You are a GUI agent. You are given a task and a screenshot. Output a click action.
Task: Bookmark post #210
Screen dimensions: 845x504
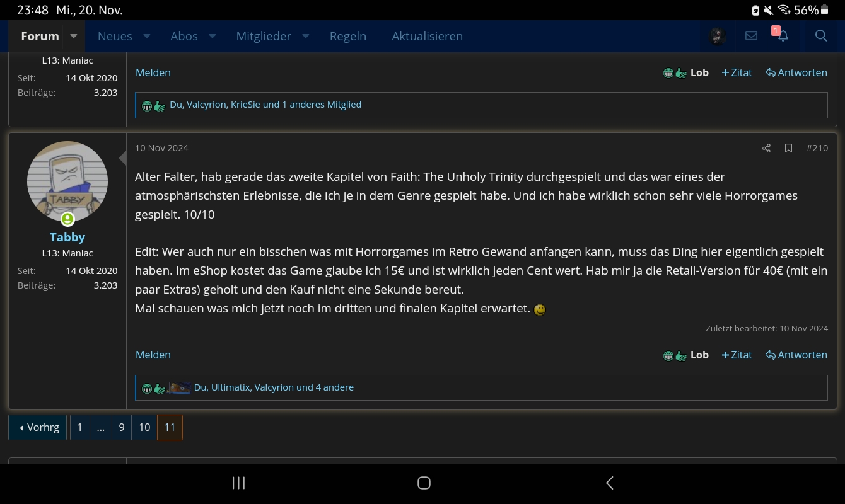pos(788,148)
